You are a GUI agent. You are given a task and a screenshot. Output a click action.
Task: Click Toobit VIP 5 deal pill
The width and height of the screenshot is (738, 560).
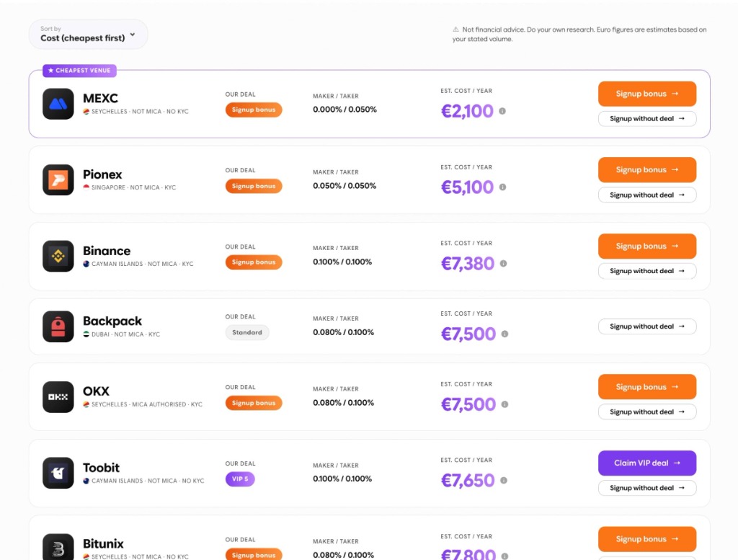pyautogui.click(x=240, y=479)
